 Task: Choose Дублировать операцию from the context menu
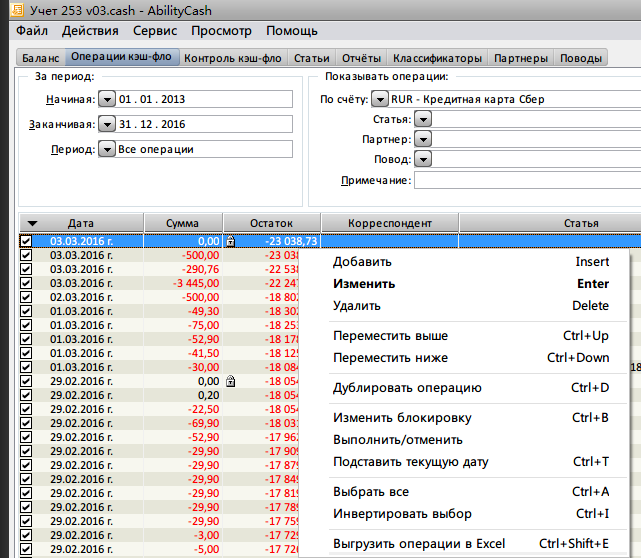point(407,388)
